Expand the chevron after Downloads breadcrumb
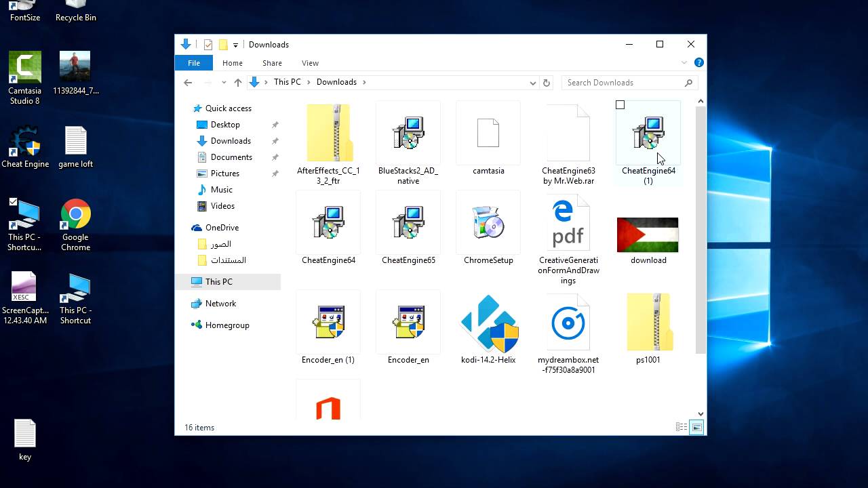The image size is (868, 488). click(x=364, y=82)
